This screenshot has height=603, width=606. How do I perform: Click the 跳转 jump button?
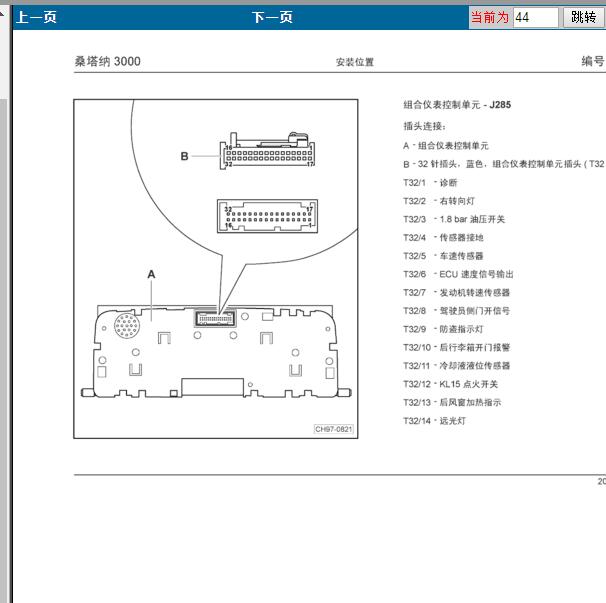583,17
